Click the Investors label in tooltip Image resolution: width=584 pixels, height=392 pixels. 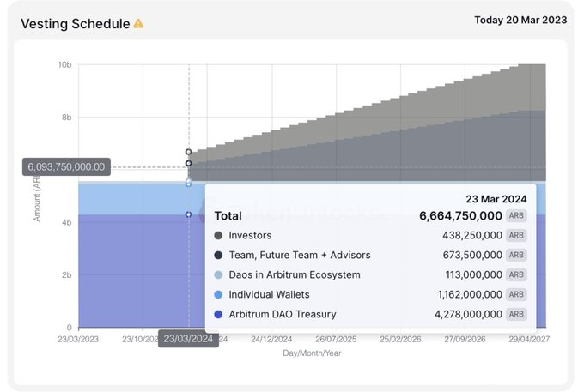click(250, 235)
